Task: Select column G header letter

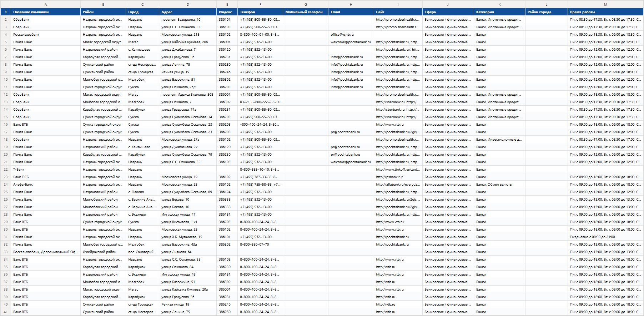Action: tap(306, 4)
